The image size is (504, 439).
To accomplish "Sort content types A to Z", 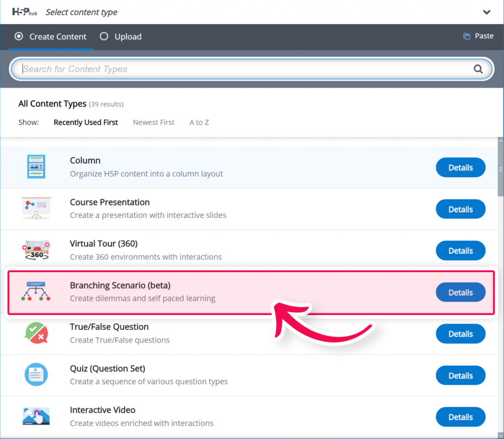I will tap(199, 123).
